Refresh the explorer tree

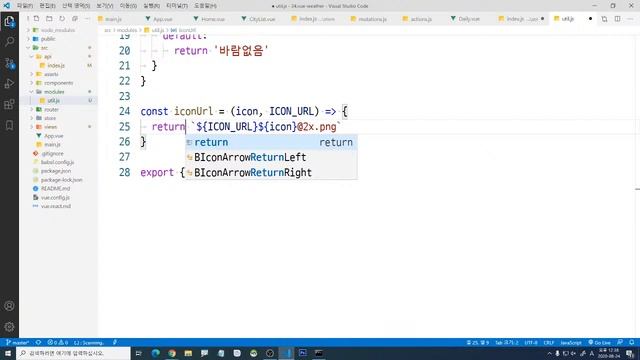(62, 19)
